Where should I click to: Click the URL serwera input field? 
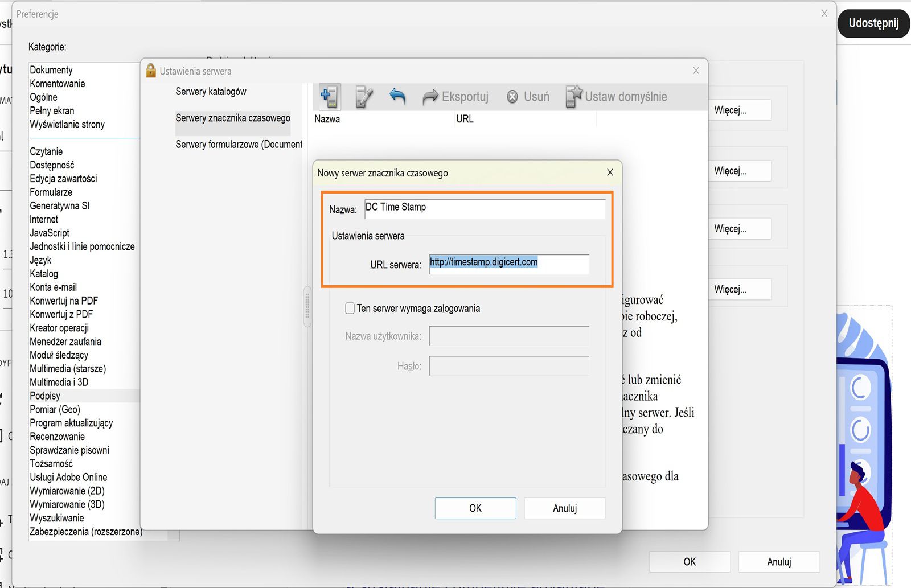click(509, 264)
